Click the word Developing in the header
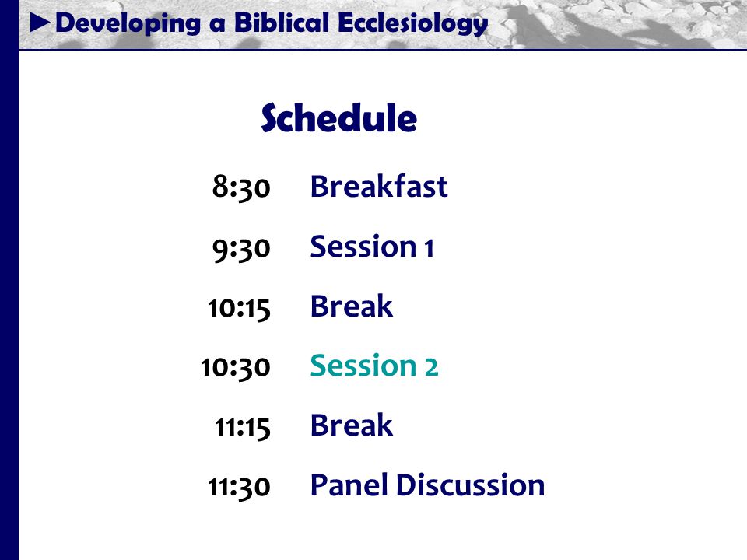This screenshot has width=747, height=560. 128,23
